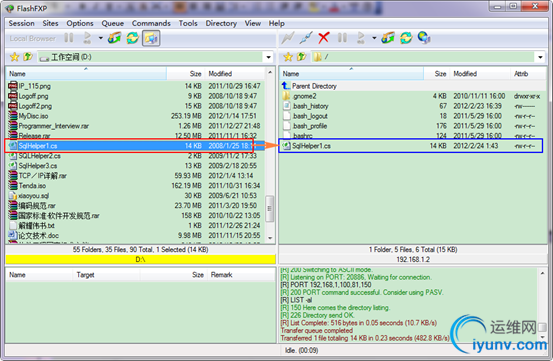This screenshot has height=361, width=553.
Task: Select the local file SQLHelper2.cs
Action: (x=135, y=156)
